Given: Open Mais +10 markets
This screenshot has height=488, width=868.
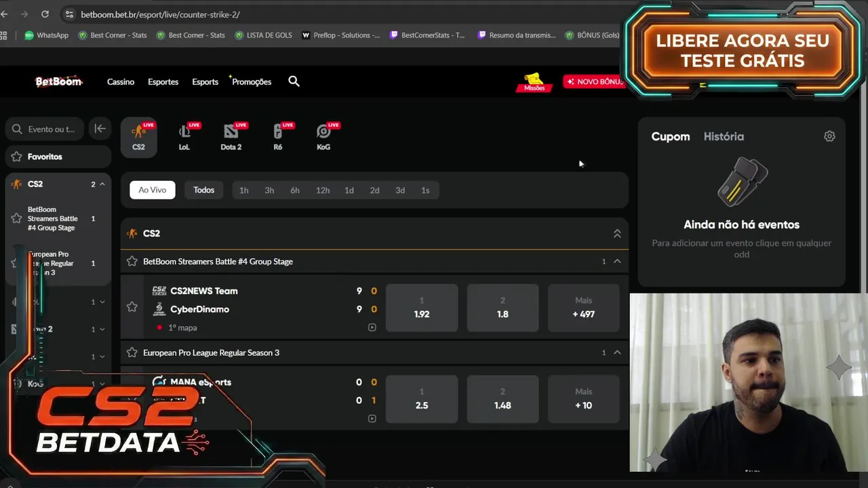Looking at the screenshot, I should [x=584, y=399].
